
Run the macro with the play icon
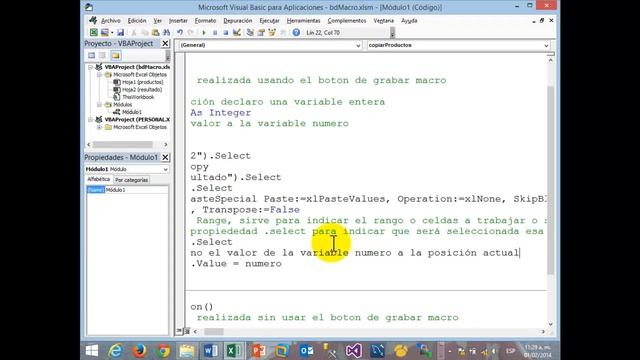[204, 33]
